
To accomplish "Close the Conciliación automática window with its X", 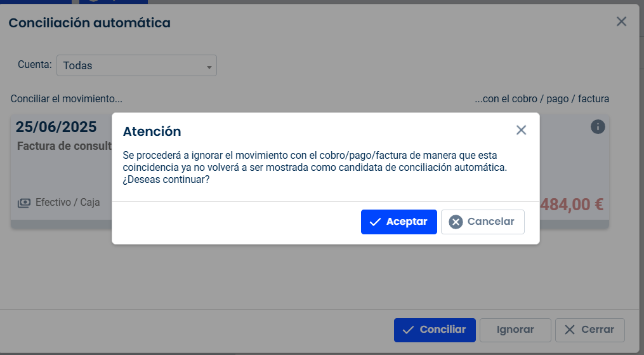I will (x=621, y=22).
